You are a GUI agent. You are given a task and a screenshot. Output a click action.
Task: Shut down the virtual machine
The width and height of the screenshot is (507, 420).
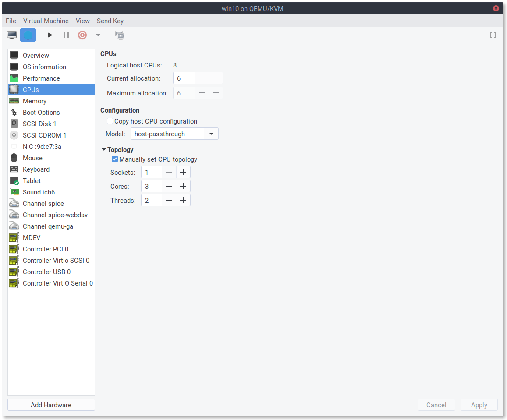[82, 35]
